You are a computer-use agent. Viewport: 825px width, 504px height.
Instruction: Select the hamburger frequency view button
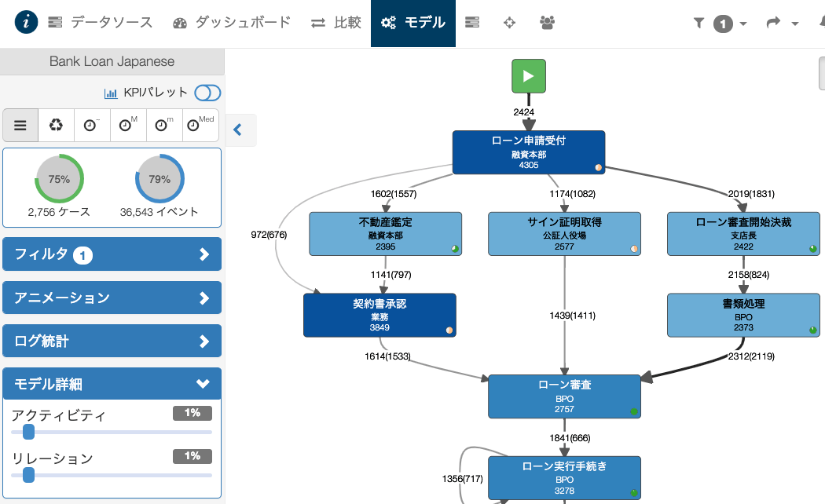point(20,125)
